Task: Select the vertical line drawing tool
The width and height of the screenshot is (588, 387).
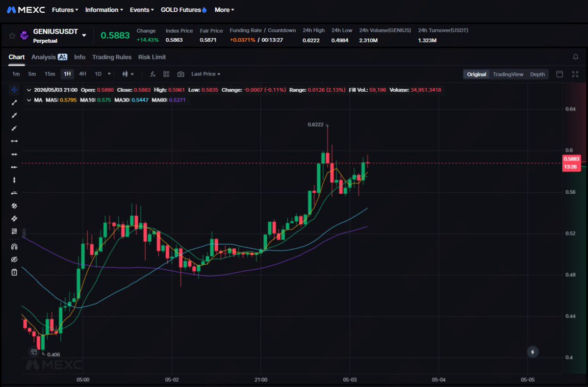Action: pos(14,180)
